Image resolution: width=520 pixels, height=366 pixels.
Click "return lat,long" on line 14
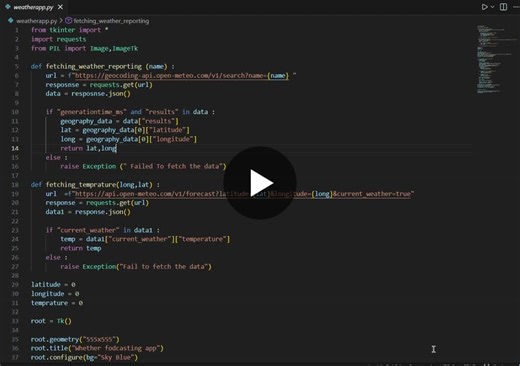click(x=88, y=148)
